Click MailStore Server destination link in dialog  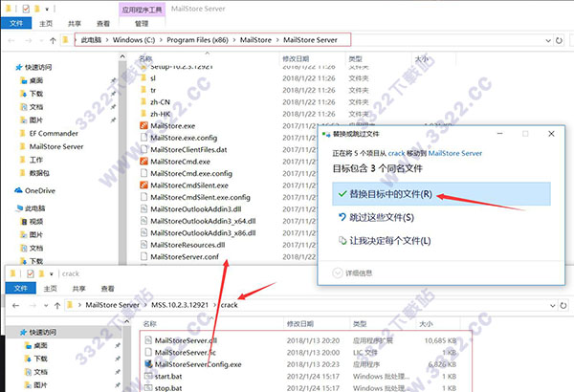pos(455,153)
